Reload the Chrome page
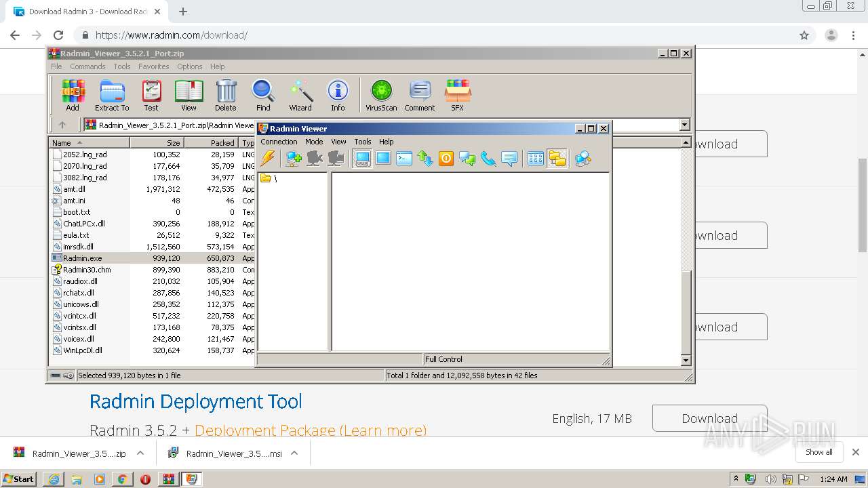Viewport: 868px width, 488px height. (x=58, y=35)
